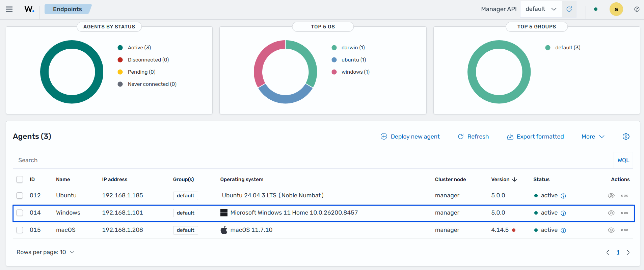Filter by ubuntu (1) legend item

click(349, 60)
